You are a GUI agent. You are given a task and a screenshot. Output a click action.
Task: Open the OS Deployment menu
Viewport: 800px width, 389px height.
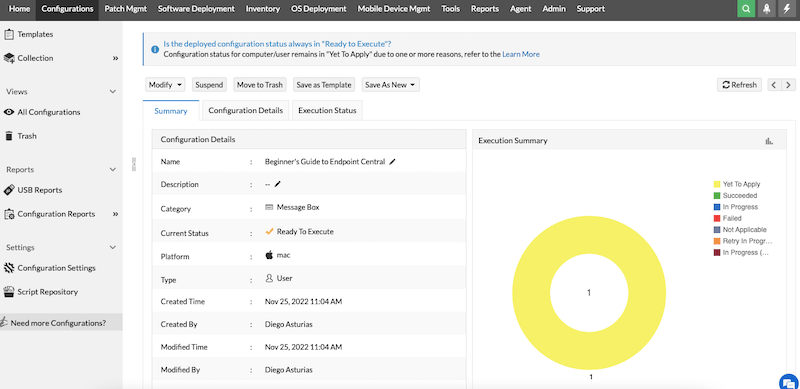click(319, 9)
